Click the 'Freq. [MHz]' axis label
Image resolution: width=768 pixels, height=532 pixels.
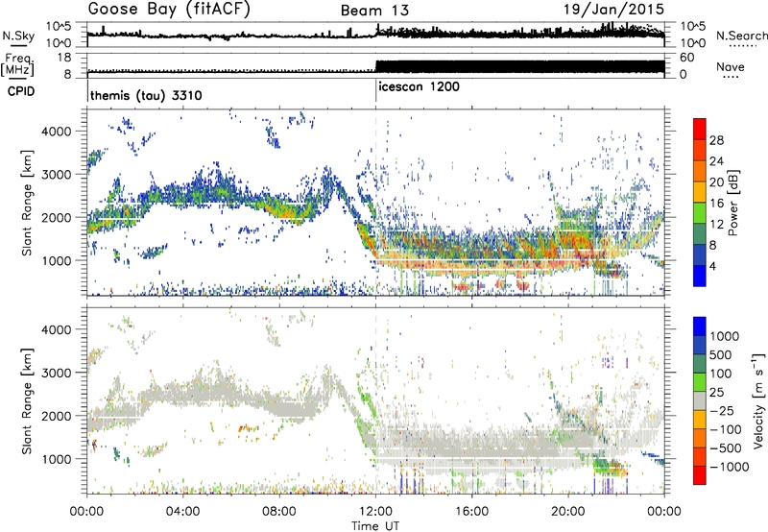tap(17, 64)
